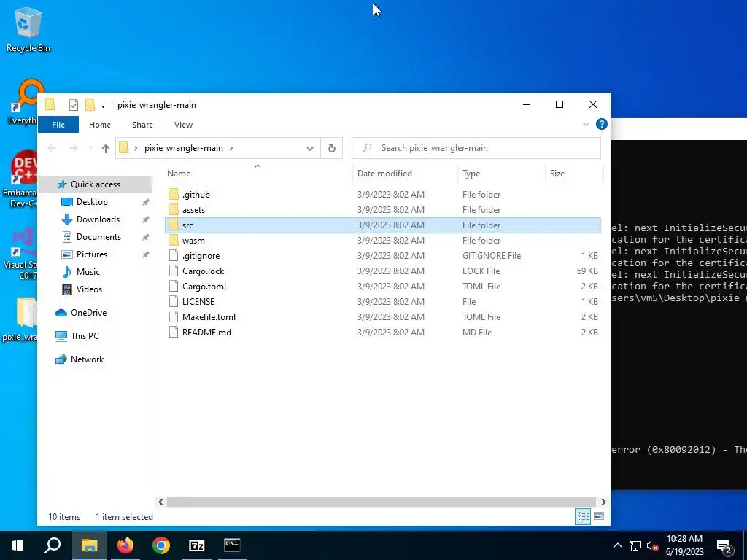Open the network tray icon
This screenshot has width=747, height=560.
point(635,545)
